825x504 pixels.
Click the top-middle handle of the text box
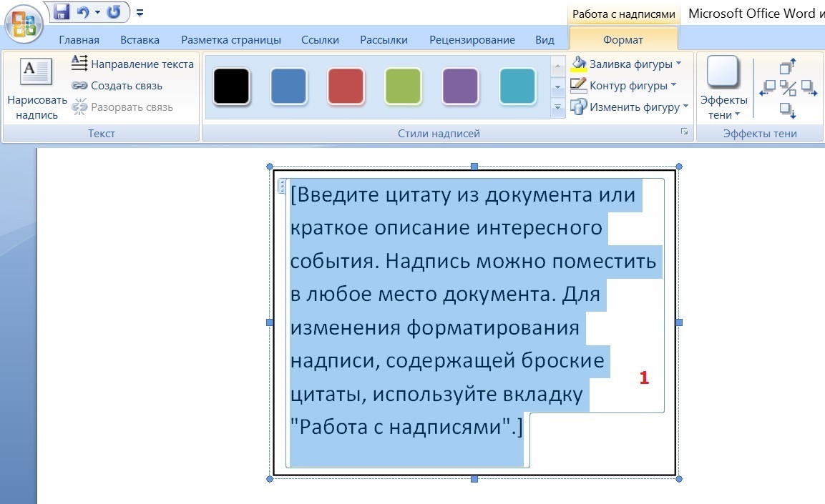pyautogui.click(x=474, y=167)
